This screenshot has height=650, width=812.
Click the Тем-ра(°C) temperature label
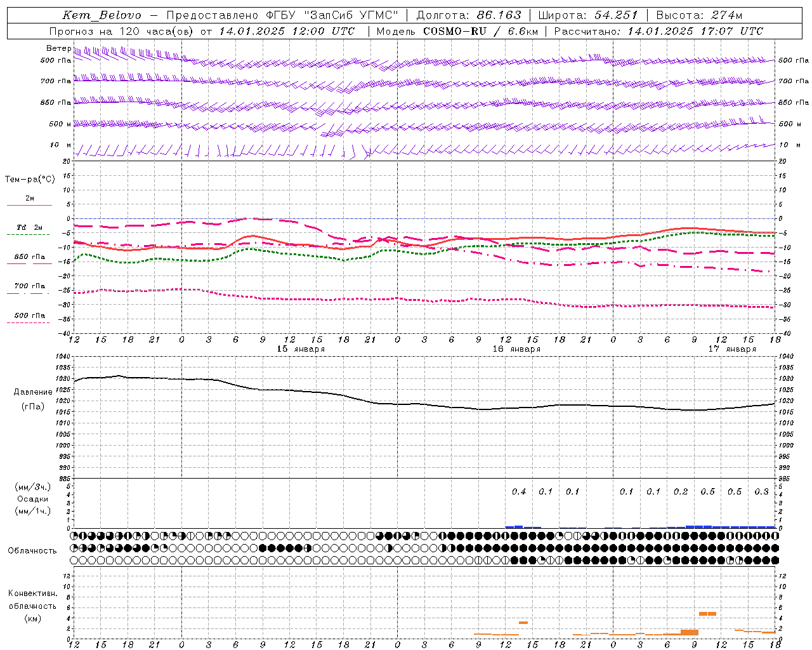[x=30, y=180]
